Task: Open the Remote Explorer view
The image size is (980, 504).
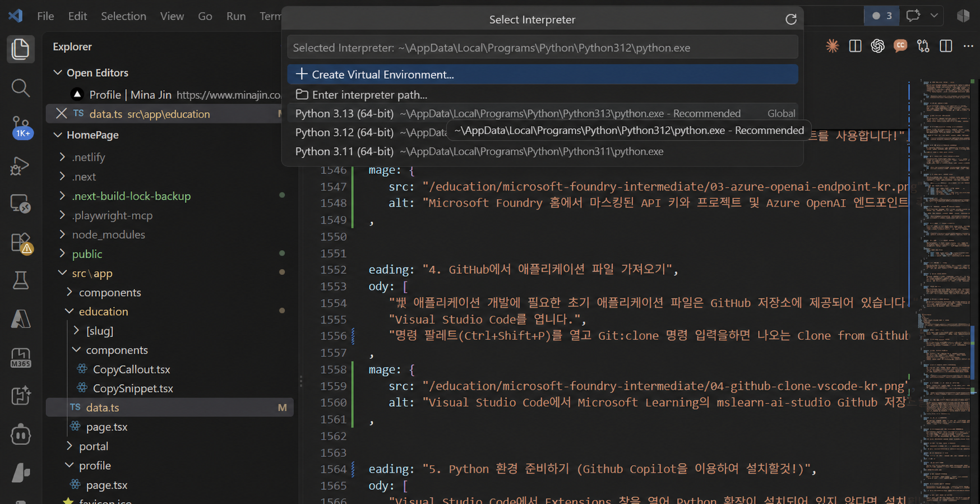Action: click(x=20, y=204)
